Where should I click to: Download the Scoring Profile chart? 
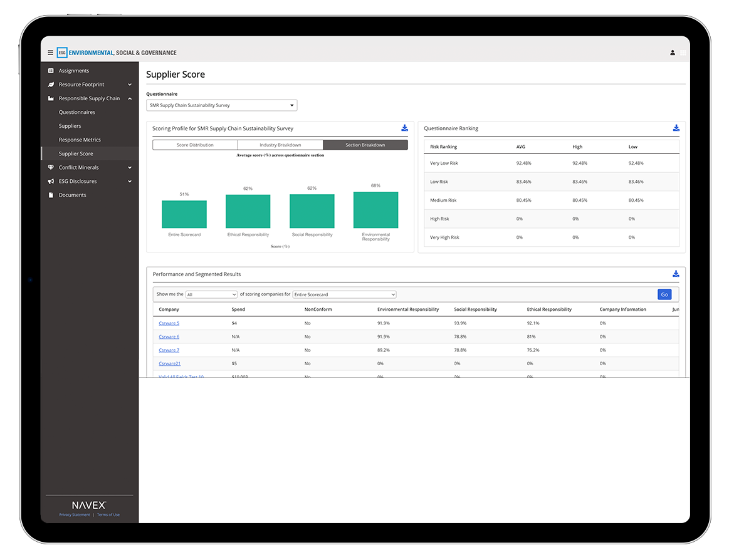pos(404,128)
